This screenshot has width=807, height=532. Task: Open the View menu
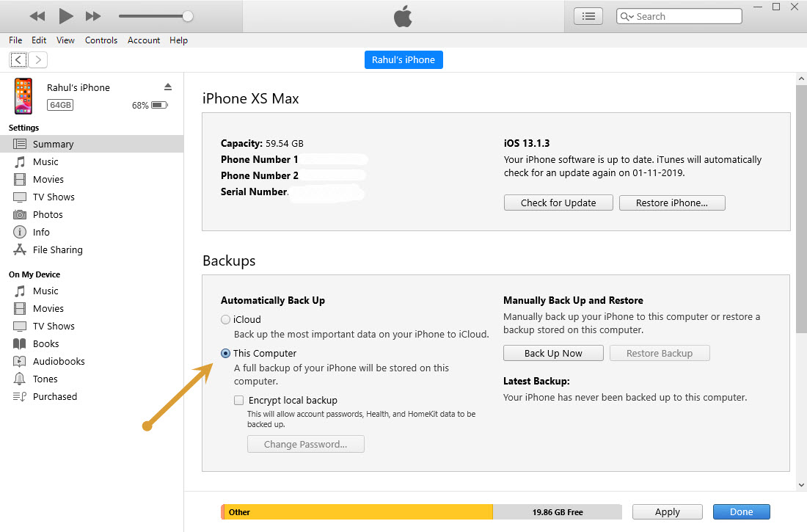coord(65,40)
